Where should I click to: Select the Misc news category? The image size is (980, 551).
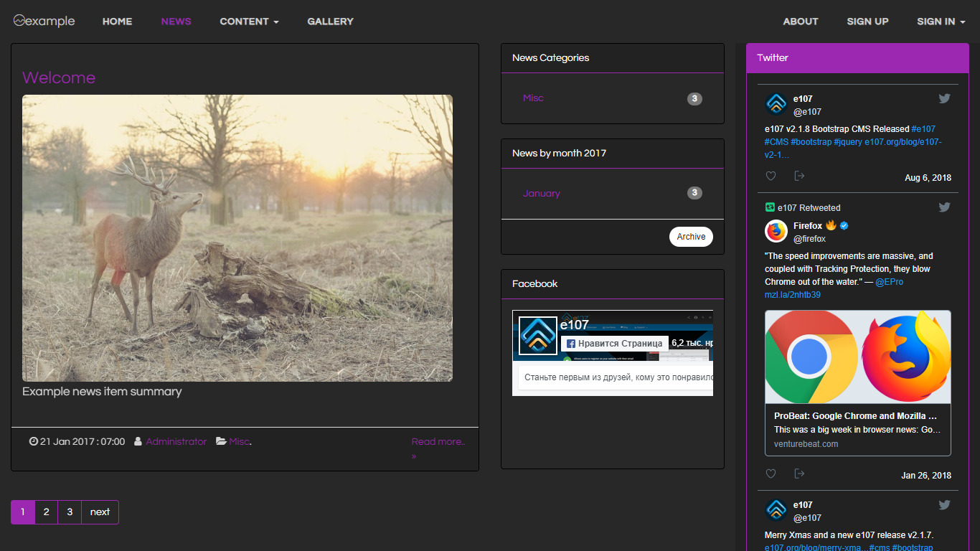pos(533,98)
